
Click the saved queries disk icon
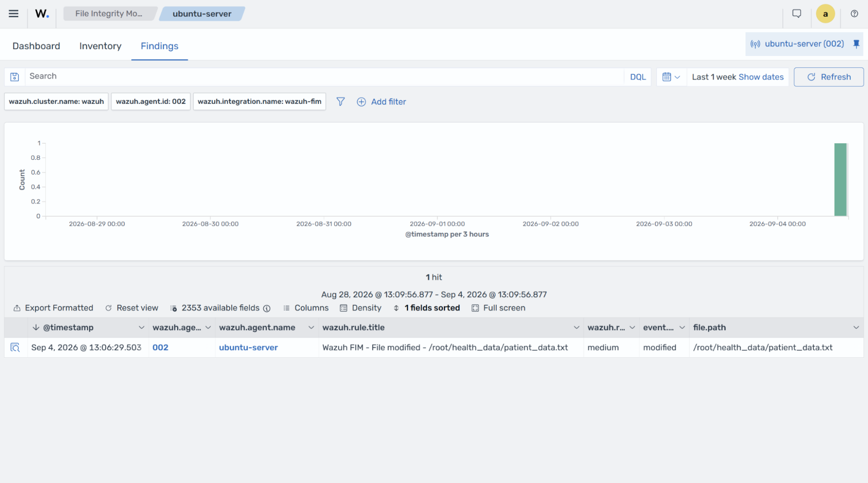coord(14,77)
